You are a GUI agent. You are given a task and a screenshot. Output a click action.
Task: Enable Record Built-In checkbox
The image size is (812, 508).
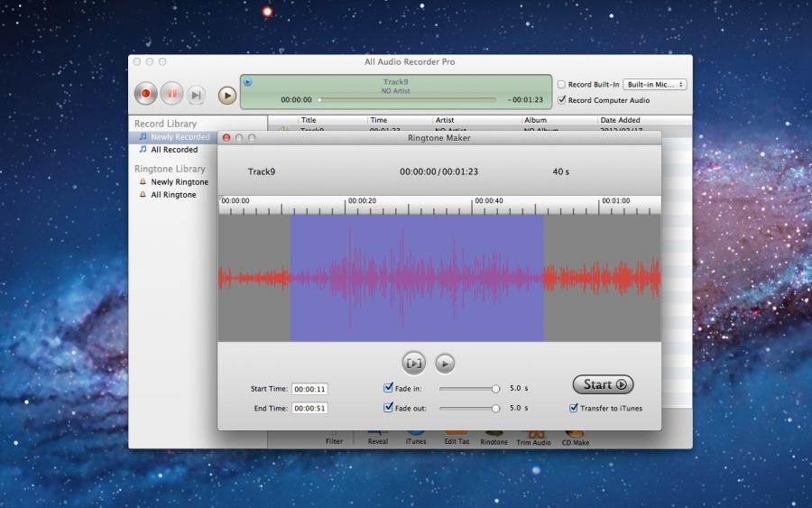[x=561, y=84]
